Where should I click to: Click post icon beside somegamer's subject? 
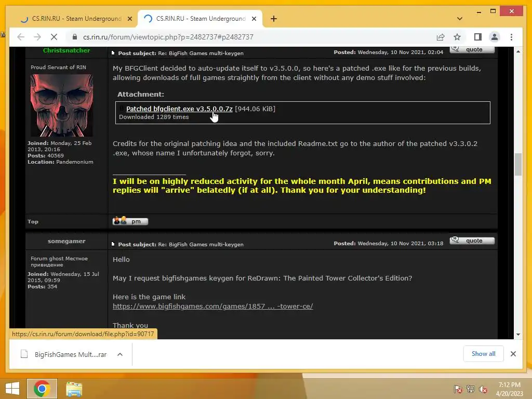pos(113,244)
